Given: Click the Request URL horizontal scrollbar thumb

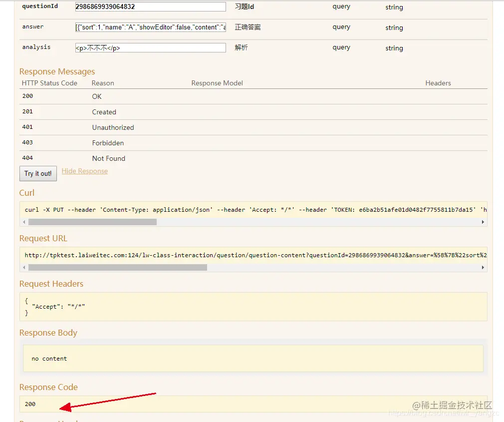Looking at the screenshot, I should tap(118, 267).
